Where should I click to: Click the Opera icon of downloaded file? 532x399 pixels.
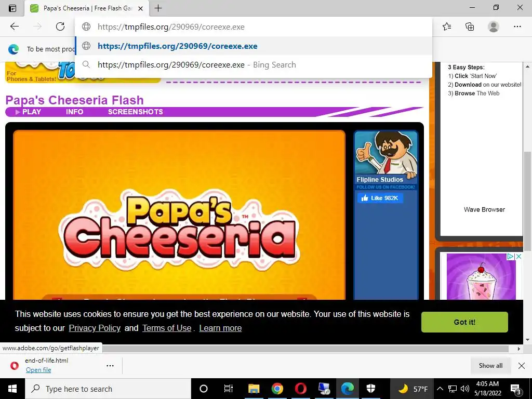pyautogui.click(x=15, y=365)
